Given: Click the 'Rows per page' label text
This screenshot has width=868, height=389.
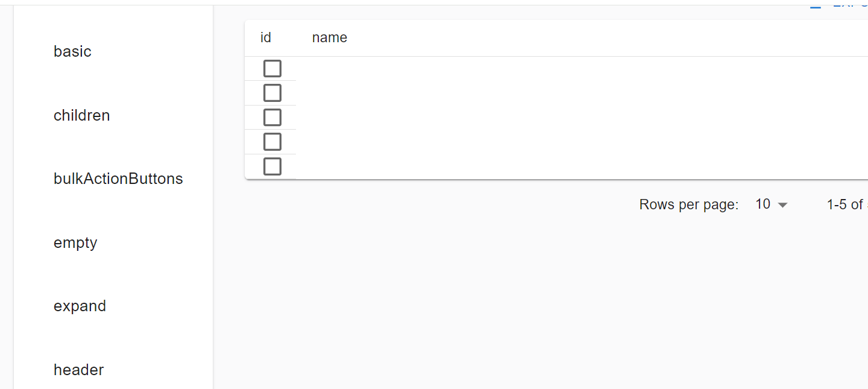Looking at the screenshot, I should coord(689,204).
